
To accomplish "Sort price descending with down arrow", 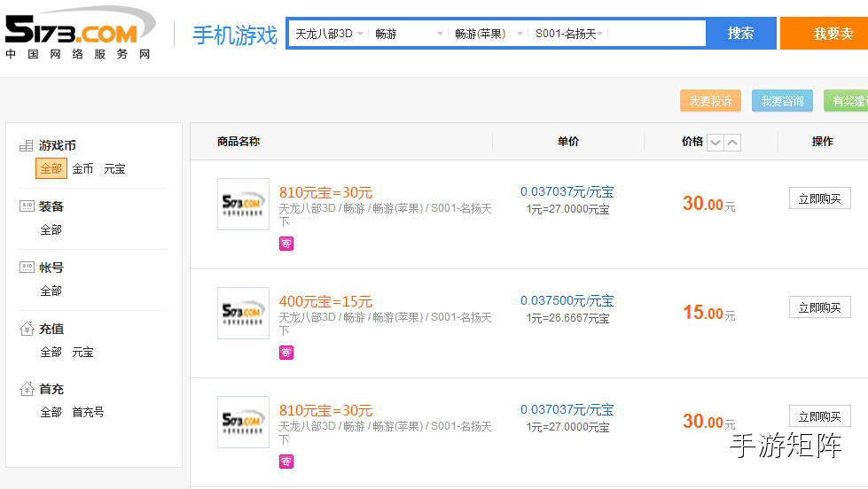I will (x=716, y=143).
